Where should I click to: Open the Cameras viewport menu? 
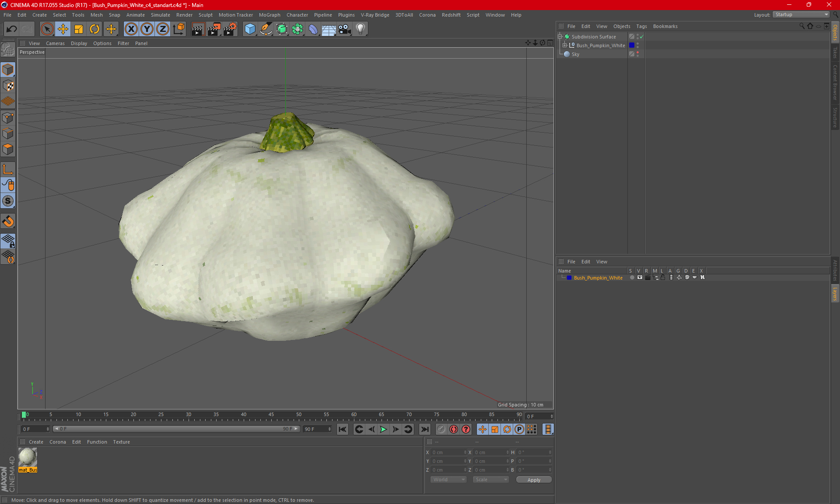pos(55,43)
